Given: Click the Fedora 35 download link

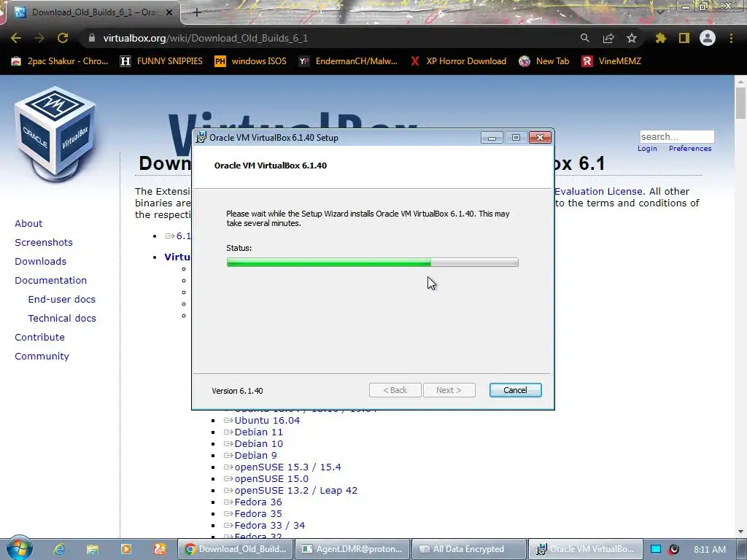Looking at the screenshot, I should coord(258,514).
